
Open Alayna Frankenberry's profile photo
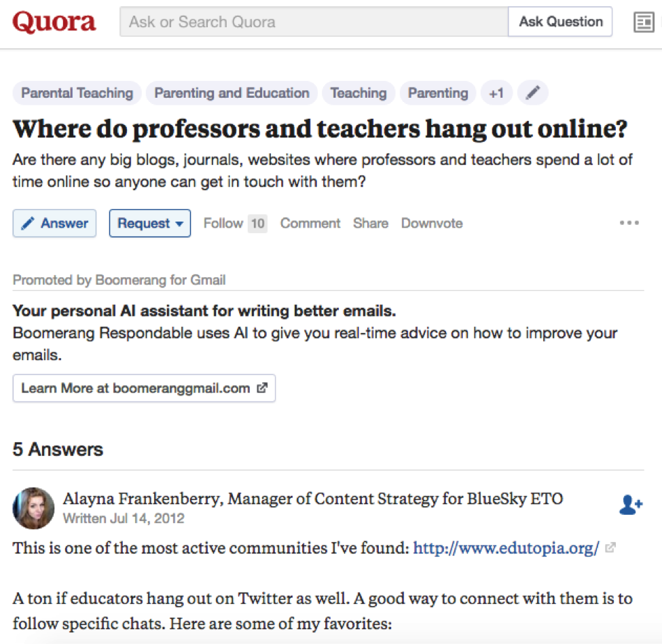click(x=33, y=508)
